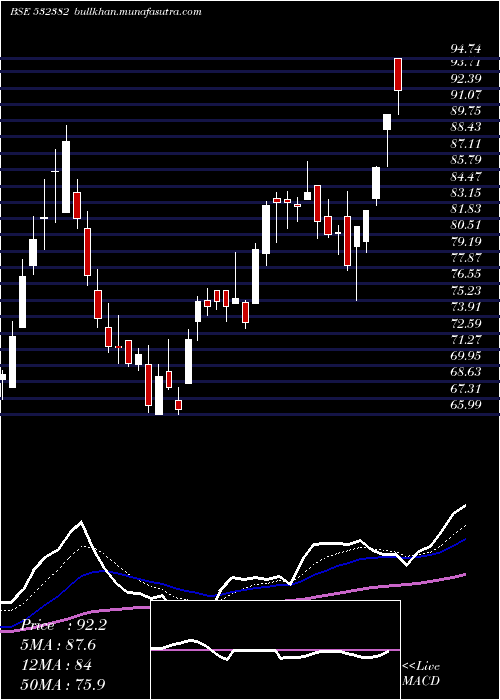
Task: Click the Price : 92.2 readout
Action: pyautogui.click(x=63, y=625)
